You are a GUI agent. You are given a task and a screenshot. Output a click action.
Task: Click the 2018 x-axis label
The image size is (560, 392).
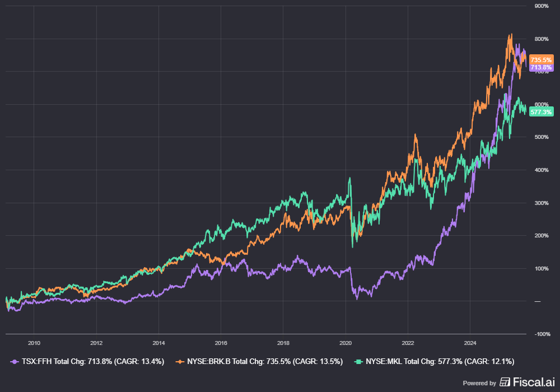[x=283, y=343]
